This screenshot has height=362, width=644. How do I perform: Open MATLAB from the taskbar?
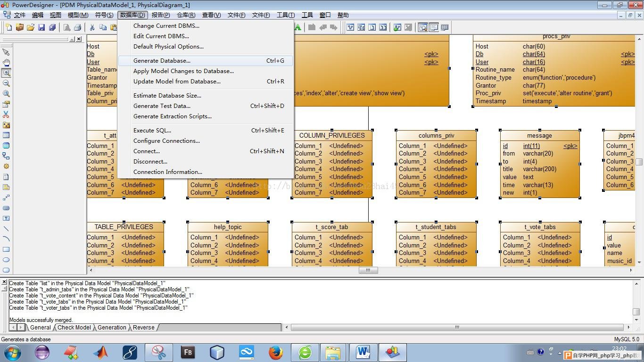coord(100,352)
